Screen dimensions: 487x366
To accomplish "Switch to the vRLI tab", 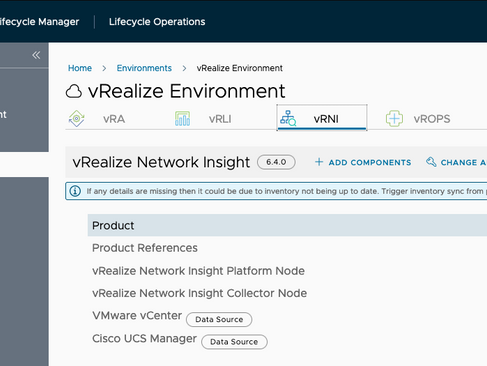I will 220,119.
